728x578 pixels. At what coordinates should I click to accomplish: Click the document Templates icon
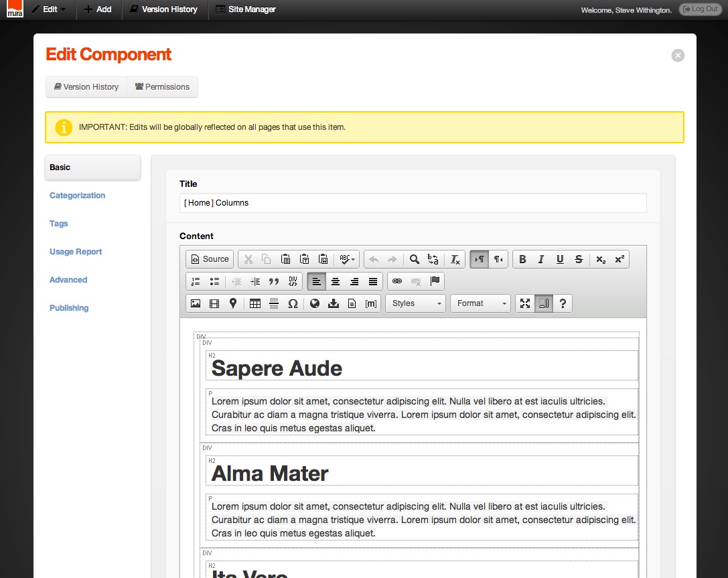[352, 303]
